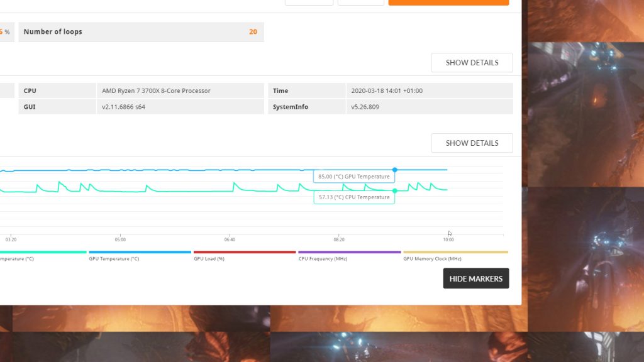
Task: Toggle the GPU Memory Clock legend entry
Action: click(431, 258)
